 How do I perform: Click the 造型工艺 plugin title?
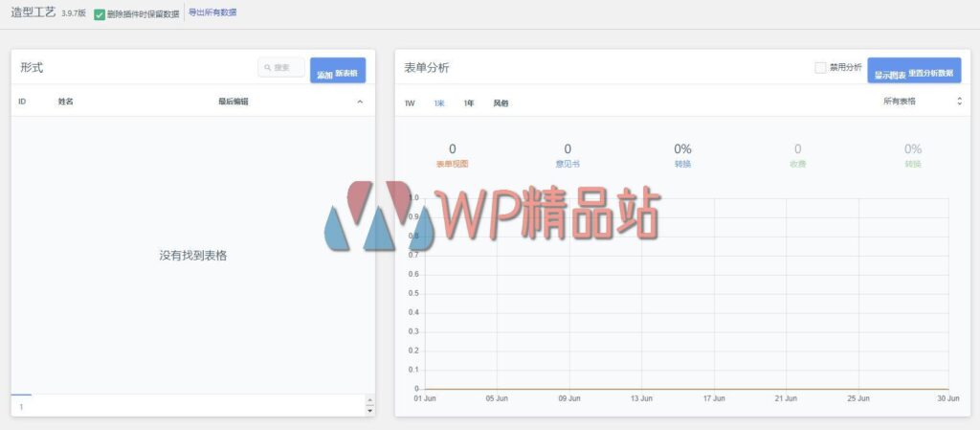tap(33, 11)
